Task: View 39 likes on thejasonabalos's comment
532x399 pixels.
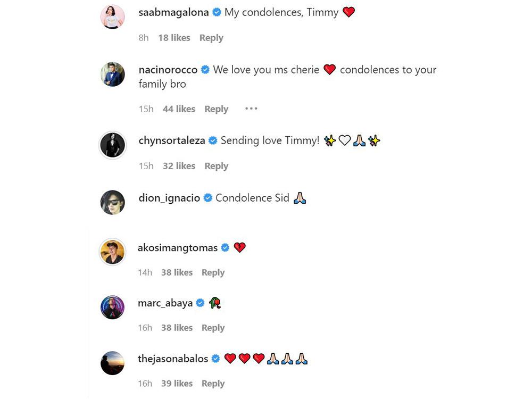Action: click(177, 384)
